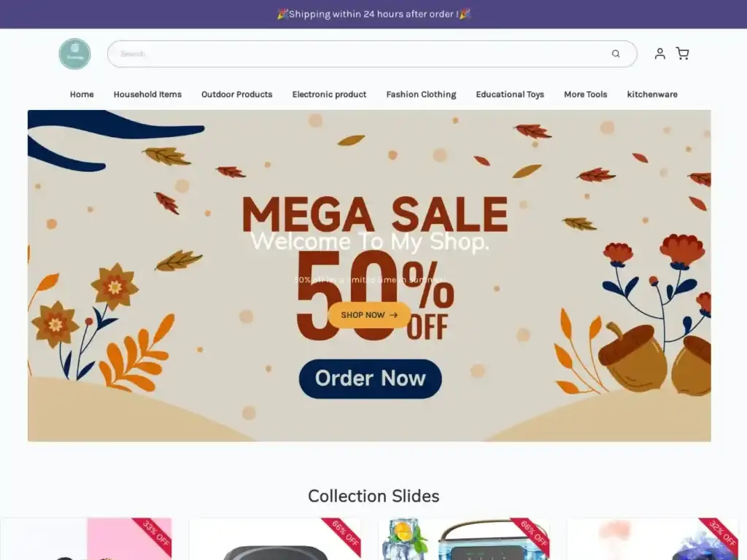Open the product thumbnail with 33% OFF

[x=86, y=539]
